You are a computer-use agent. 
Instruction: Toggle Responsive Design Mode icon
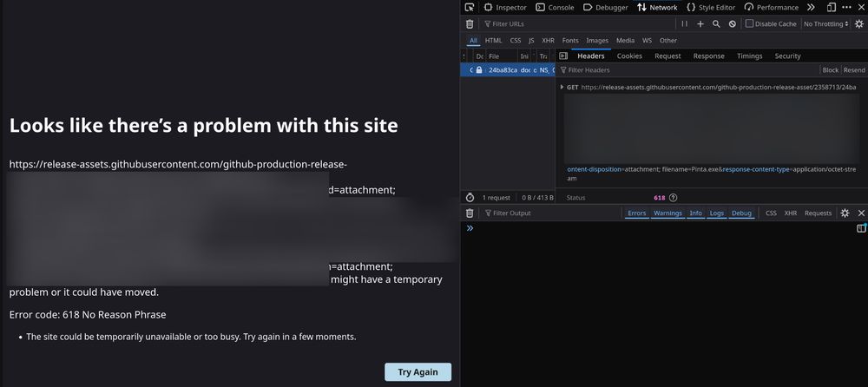(x=831, y=7)
